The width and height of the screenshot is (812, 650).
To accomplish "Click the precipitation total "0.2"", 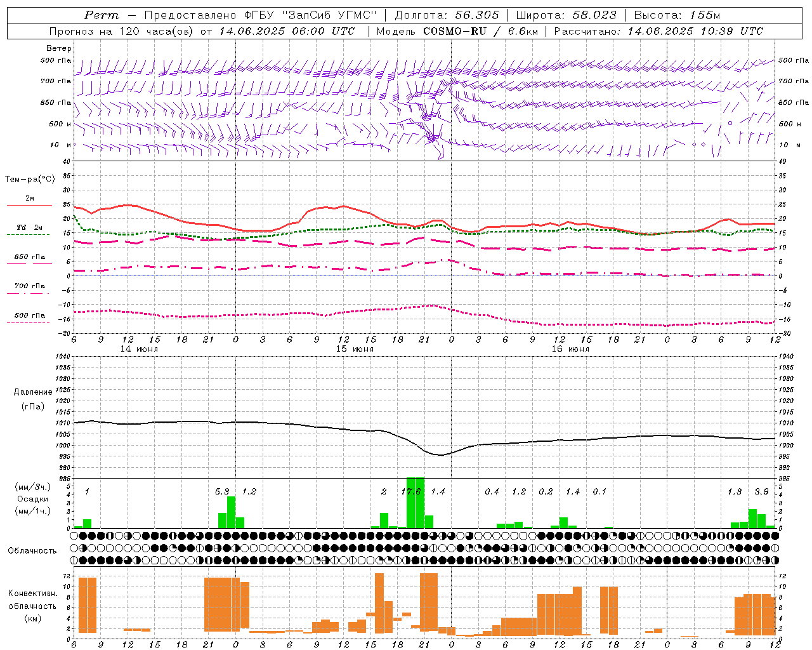I will 546,492.
